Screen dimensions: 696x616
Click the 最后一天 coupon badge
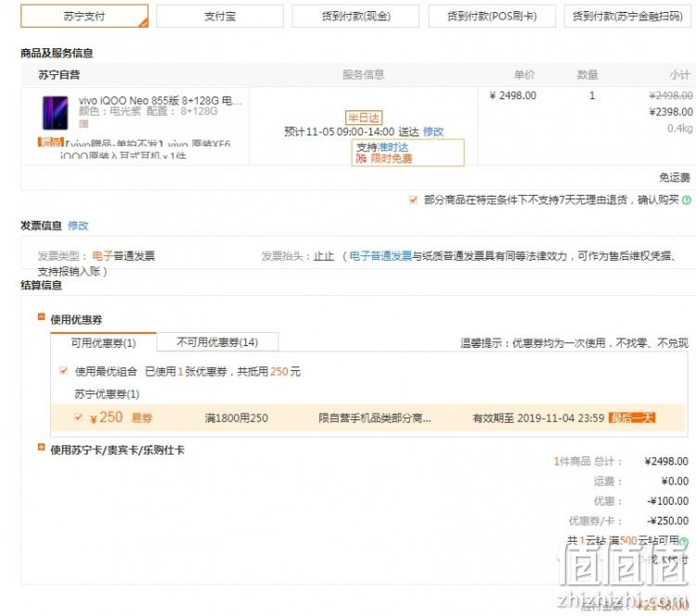coord(632,417)
